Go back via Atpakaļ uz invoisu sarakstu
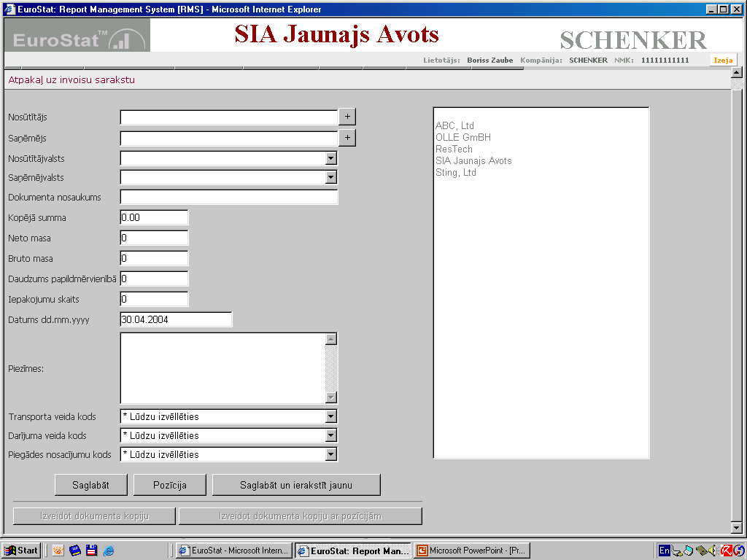 (71, 80)
